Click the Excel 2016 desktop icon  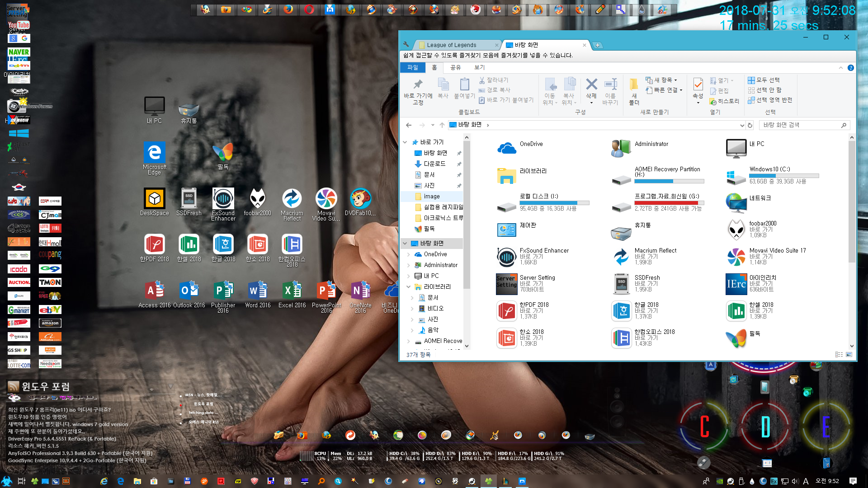tap(292, 294)
